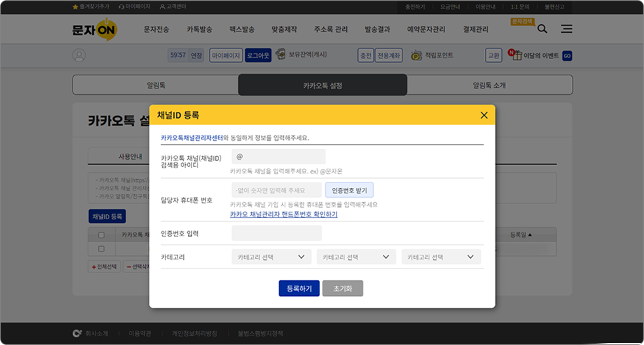644x345 pixels.
Task: Open 불편신고 in the top bar
Action: point(555,7)
